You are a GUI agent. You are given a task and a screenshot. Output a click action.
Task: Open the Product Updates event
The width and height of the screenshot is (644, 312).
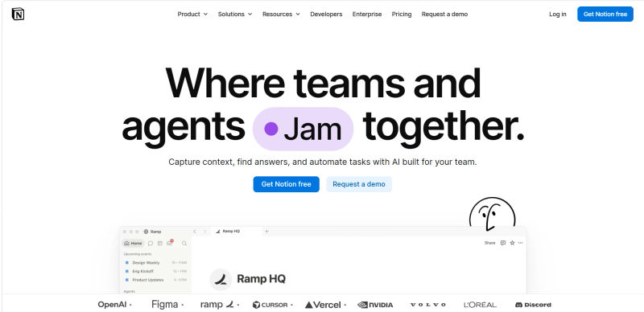pyautogui.click(x=155, y=280)
